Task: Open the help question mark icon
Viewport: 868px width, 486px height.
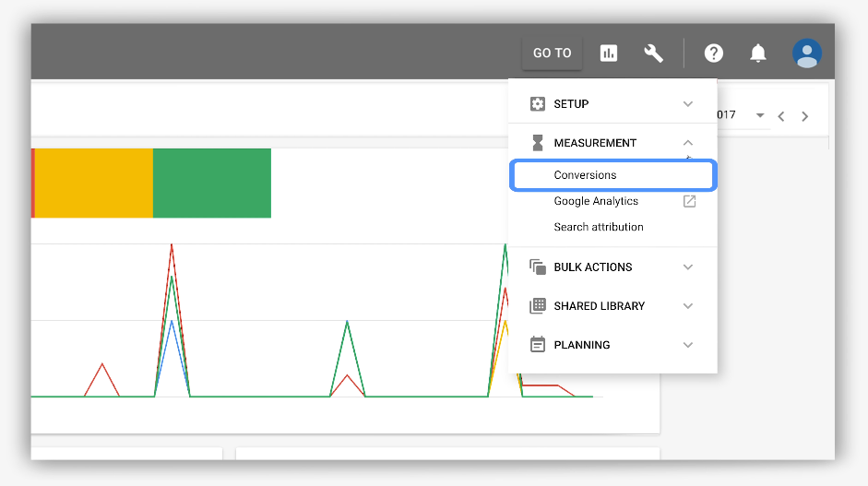Action: point(714,53)
